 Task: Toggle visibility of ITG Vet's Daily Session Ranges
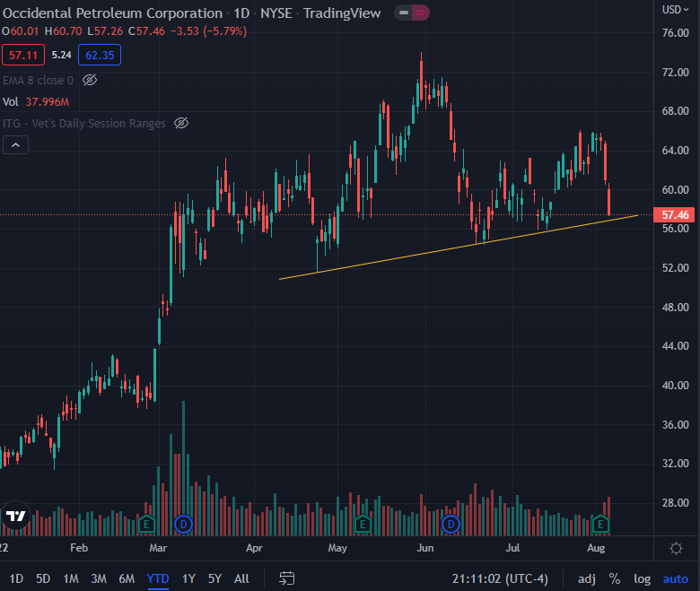pos(181,123)
